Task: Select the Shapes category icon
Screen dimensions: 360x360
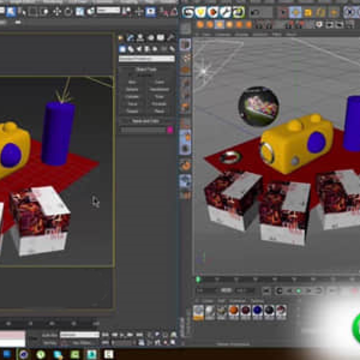Action: (131, 49)
